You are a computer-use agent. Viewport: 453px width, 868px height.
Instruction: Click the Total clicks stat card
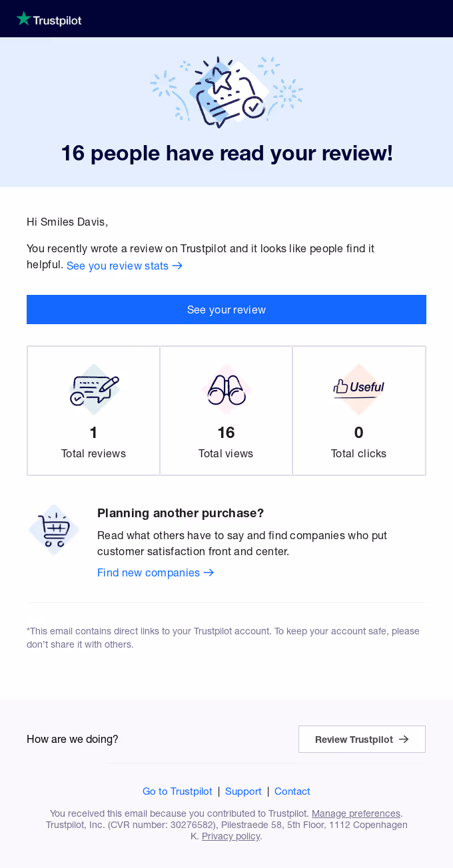click(358, 411)
